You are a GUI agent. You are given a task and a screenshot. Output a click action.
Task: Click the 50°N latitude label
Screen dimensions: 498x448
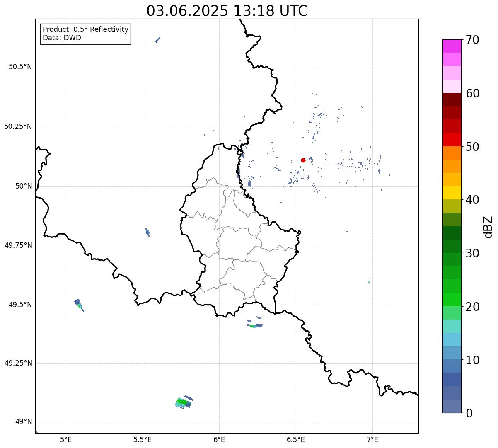click(x=24, y=186)
